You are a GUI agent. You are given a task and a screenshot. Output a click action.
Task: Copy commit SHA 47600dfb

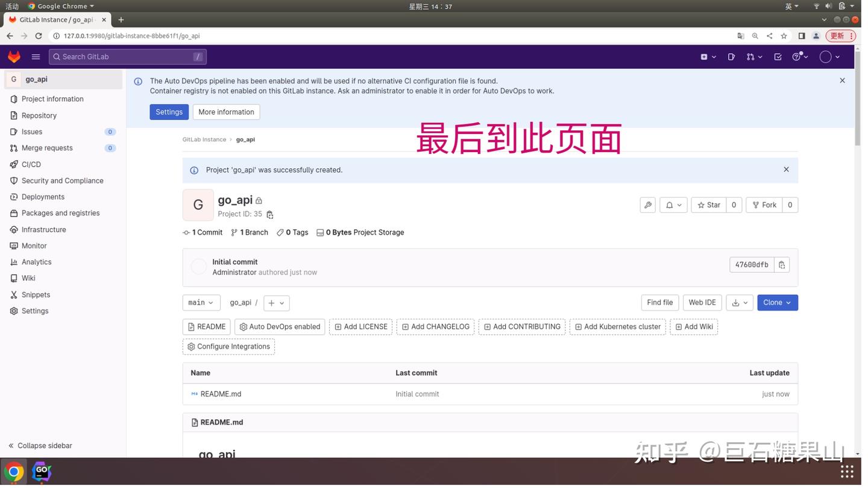click(782, 265)
